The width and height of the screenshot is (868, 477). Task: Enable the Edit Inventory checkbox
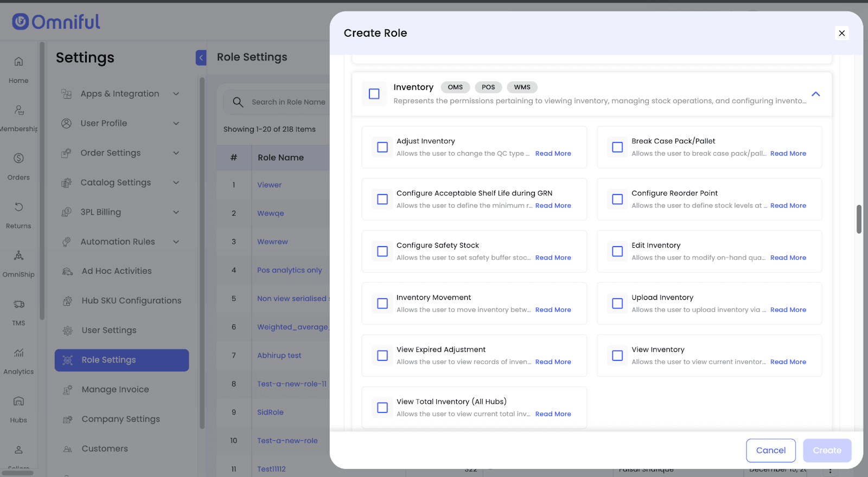tap(617, 252)
